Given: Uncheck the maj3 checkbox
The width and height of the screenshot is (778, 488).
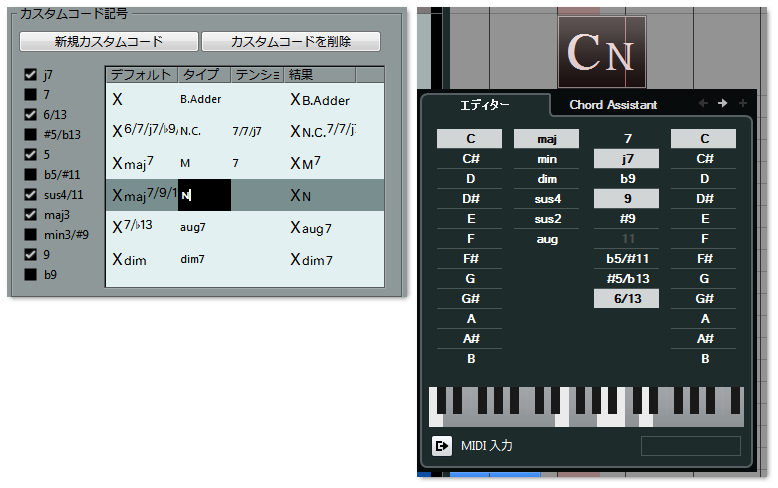Looking at the screenshot, I should (x=30, y=214).
